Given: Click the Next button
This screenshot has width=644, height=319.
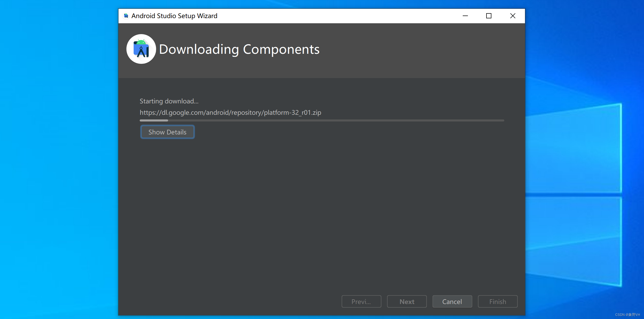Looking at the screenshot, I should coord(407,301).
